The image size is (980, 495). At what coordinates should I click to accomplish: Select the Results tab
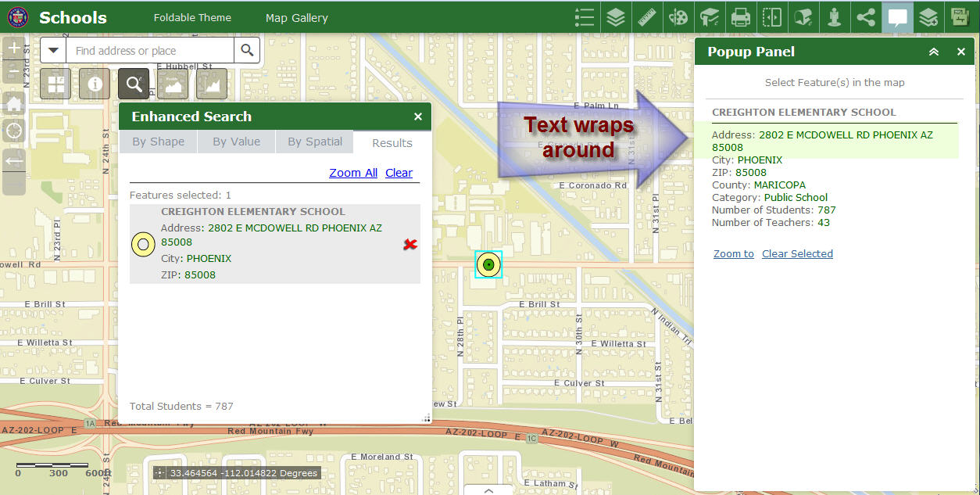(x=392, y=142)
